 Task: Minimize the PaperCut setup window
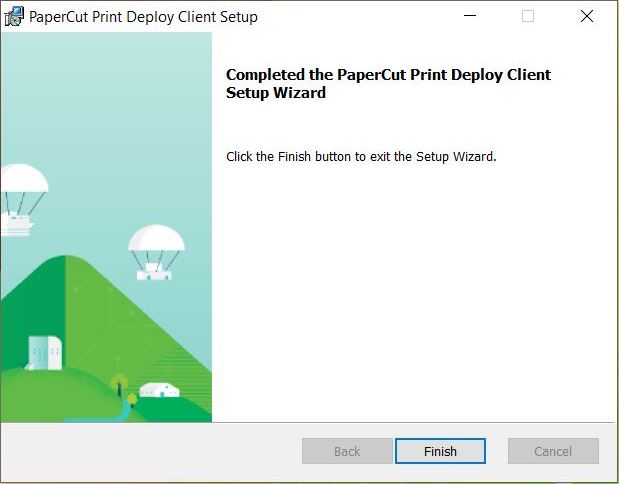coord(470,16)
